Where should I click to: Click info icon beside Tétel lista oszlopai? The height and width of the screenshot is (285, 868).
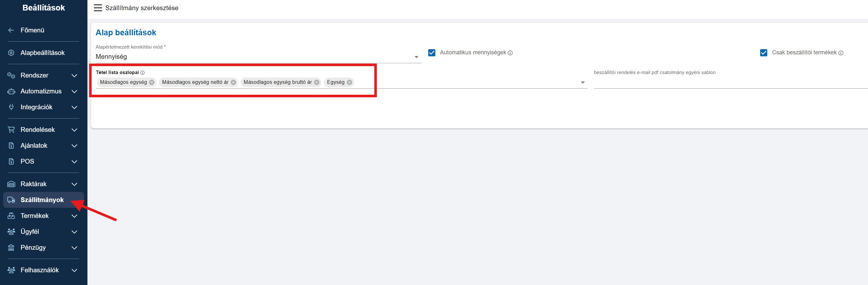tap(142, 73)
